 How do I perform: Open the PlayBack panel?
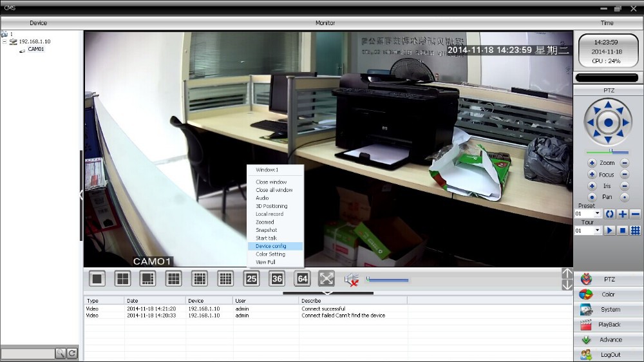click(x=609, y=325)
